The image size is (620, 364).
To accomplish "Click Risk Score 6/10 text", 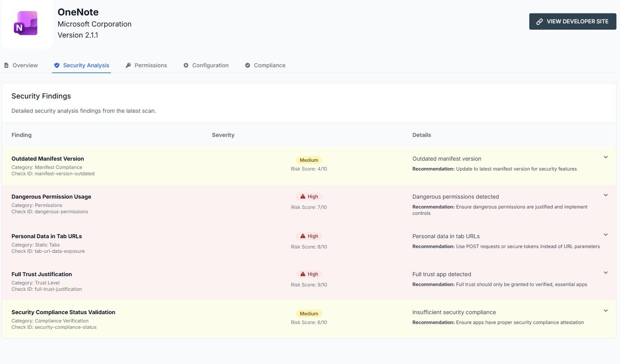I will [x=309, y=322].
